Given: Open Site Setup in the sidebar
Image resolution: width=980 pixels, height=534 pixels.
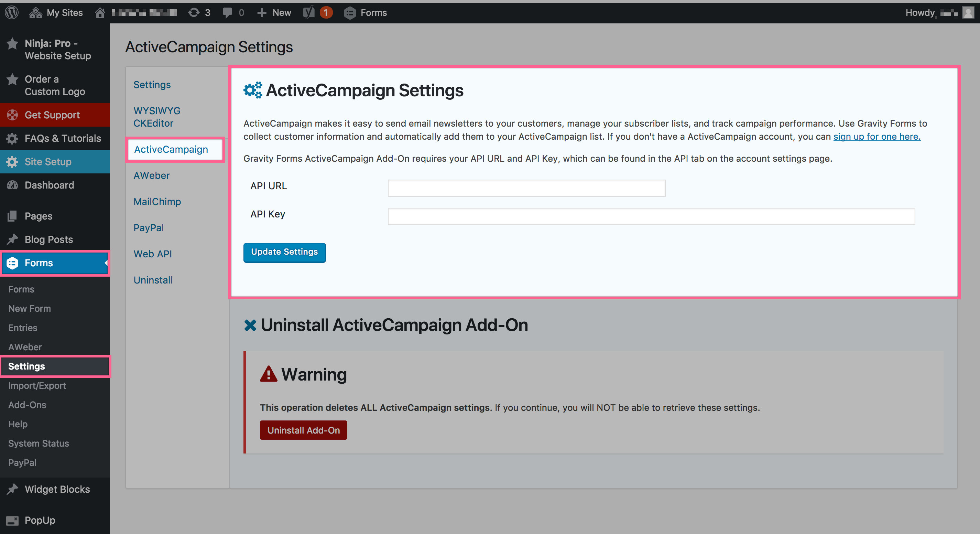Looking at the screenshot, I should [48, 162].
